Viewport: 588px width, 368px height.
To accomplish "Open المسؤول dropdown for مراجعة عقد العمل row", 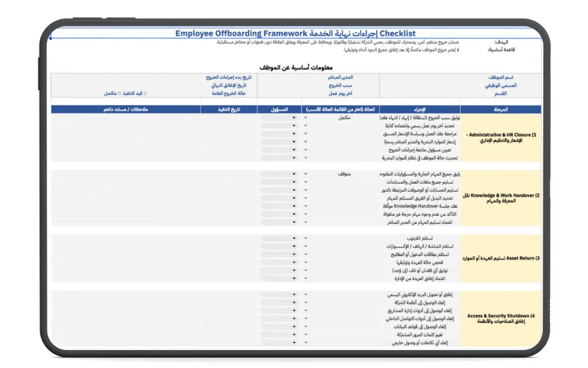I will point(294,134).
